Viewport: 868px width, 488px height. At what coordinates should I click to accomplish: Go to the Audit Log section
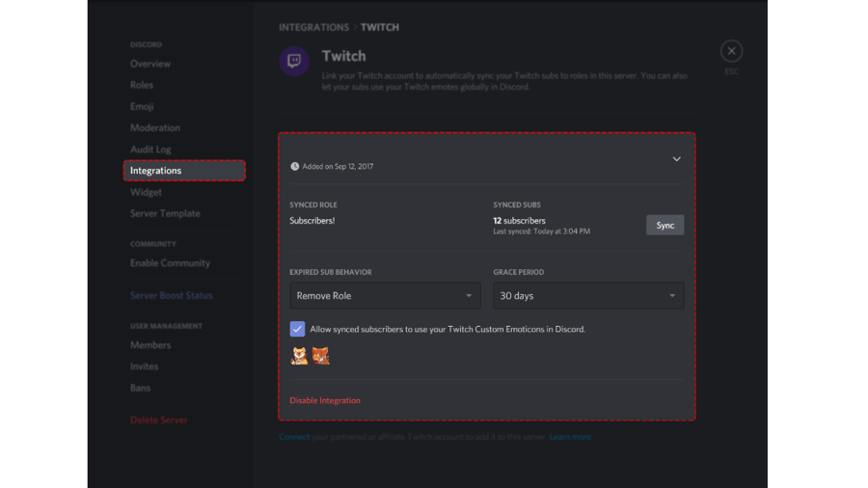[x=150, y=149]
